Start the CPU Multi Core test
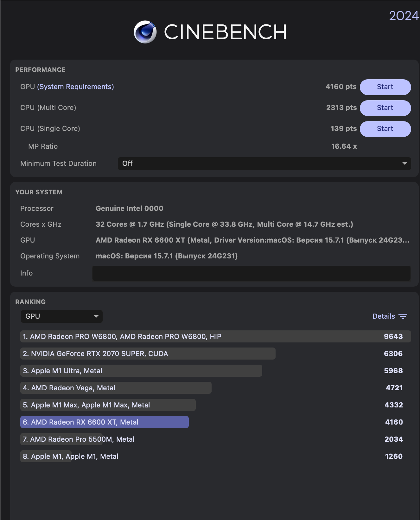The height and width of the screenshot is (520, 420). pyautogui.click(x=385, y=108)
